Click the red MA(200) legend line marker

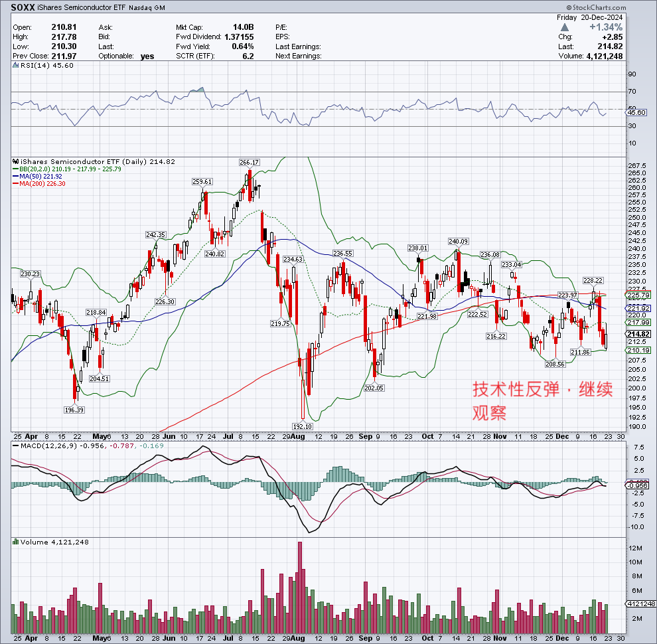16,184
